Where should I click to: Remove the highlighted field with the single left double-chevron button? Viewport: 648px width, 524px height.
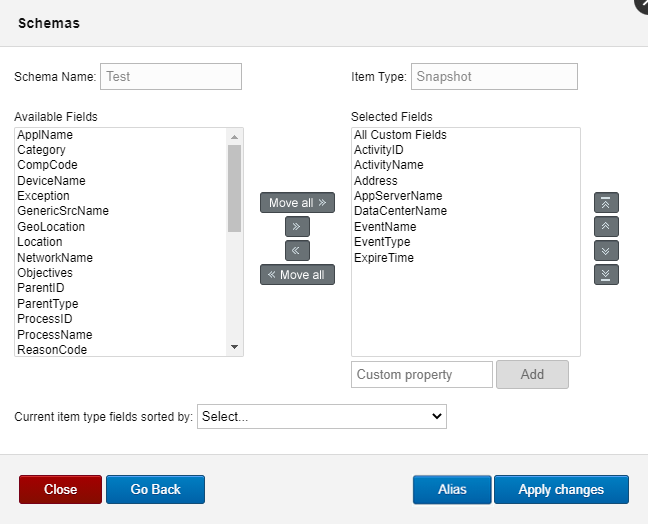tap(297, 250)
